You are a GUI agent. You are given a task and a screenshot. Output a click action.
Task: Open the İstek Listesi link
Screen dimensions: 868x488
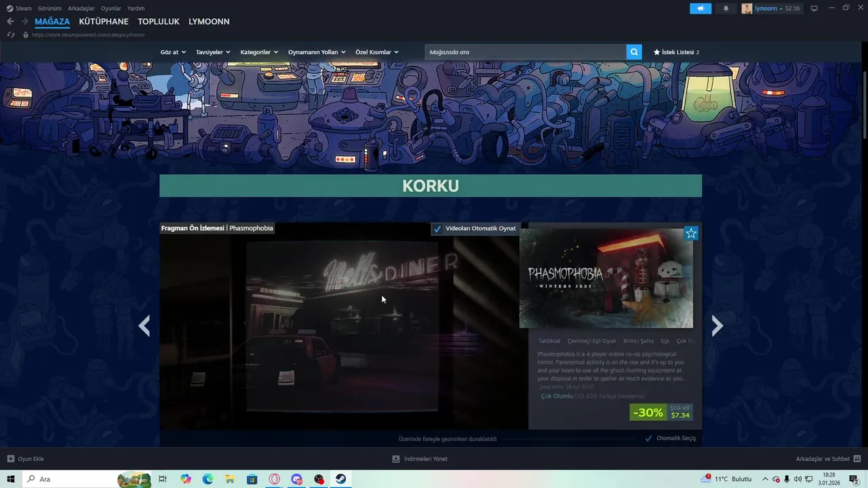[x=676, y=52]
